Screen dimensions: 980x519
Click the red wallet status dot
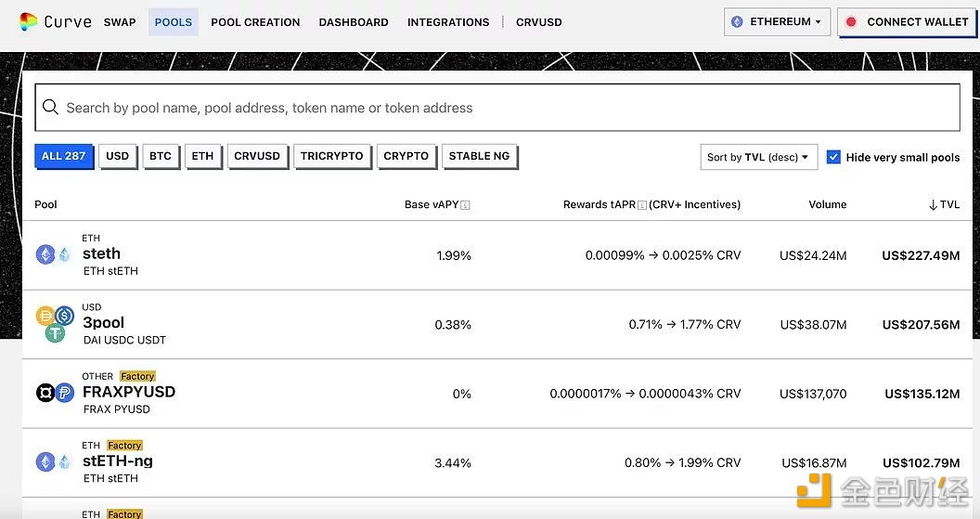(851, 22)
